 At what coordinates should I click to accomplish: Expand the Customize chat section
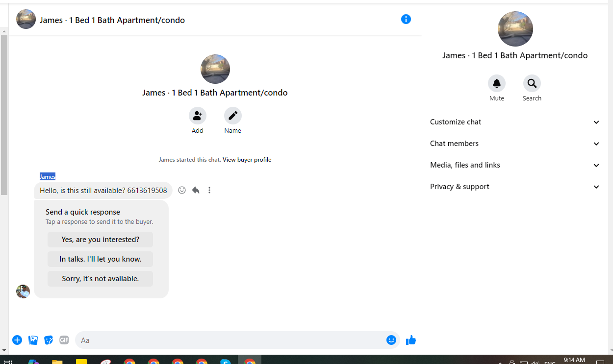tap(515, 122)
